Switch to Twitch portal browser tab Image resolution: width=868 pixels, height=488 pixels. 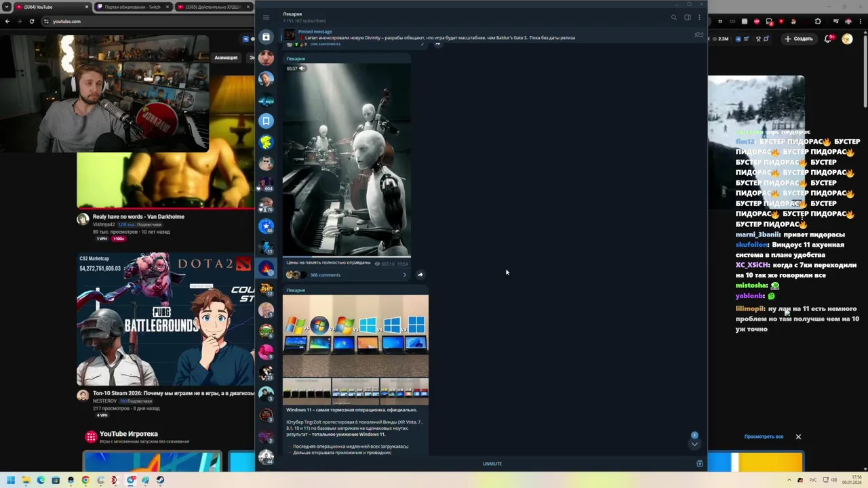[132, 7]
